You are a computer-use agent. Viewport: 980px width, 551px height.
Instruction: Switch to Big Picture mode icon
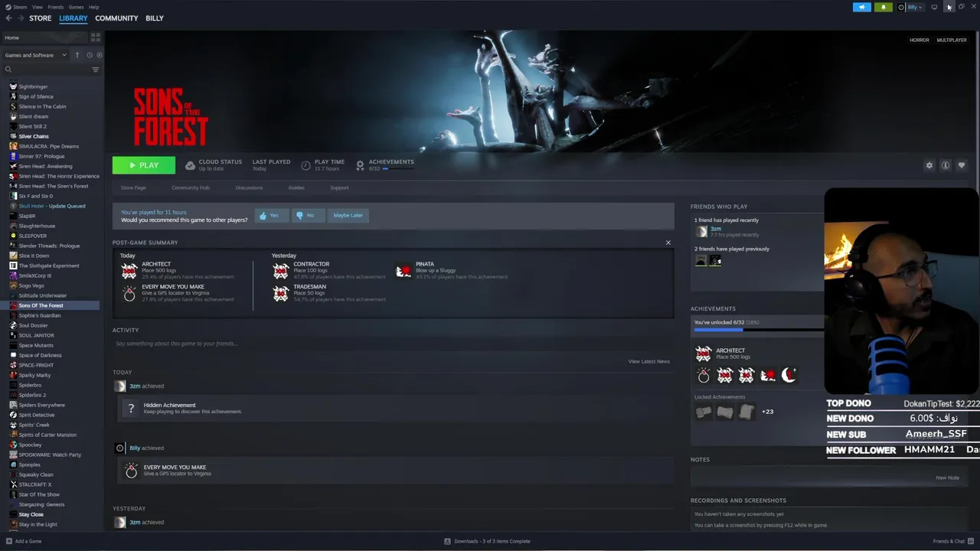(x=934, y=7)
